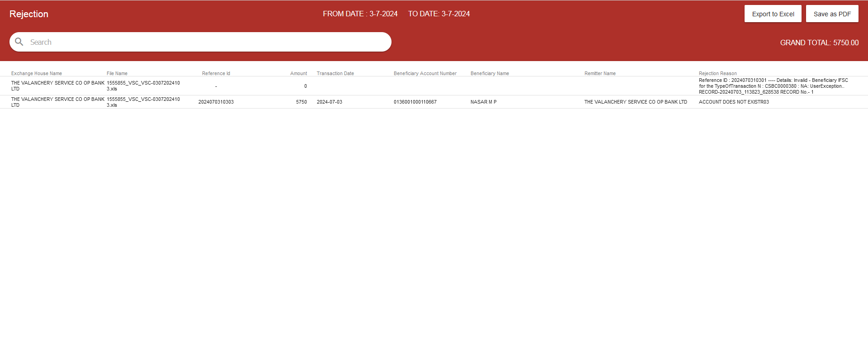Sort by Exchange House Name column header
868x342 pixels.
point(37,73)
